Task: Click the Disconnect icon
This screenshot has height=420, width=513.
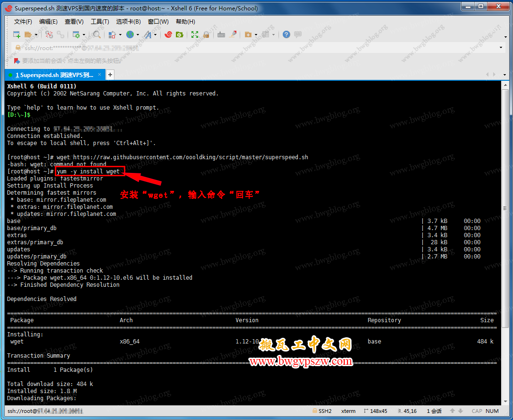Action: click(x=49, y=34)
